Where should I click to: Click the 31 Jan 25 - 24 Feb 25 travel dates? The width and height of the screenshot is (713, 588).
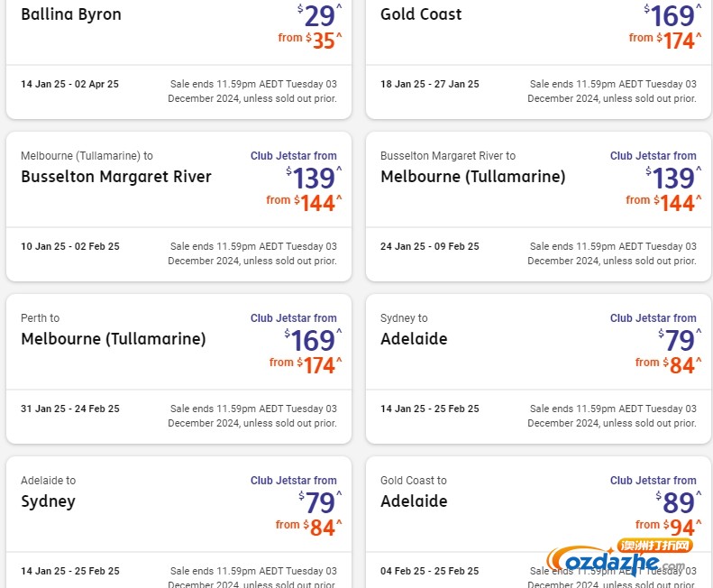[70, 409]
